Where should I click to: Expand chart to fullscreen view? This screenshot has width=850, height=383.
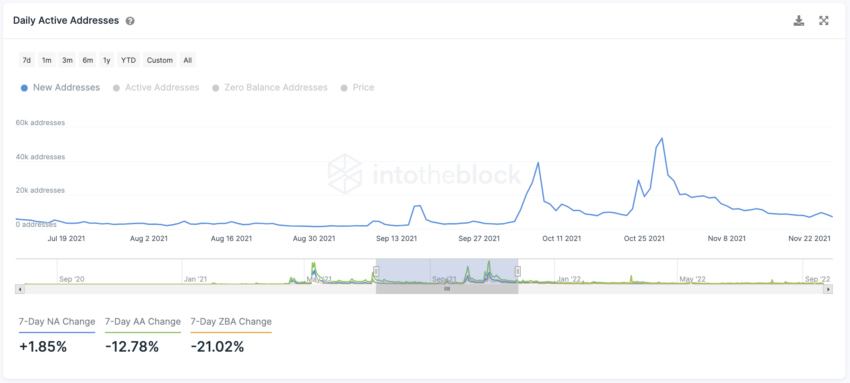[824, 21]
